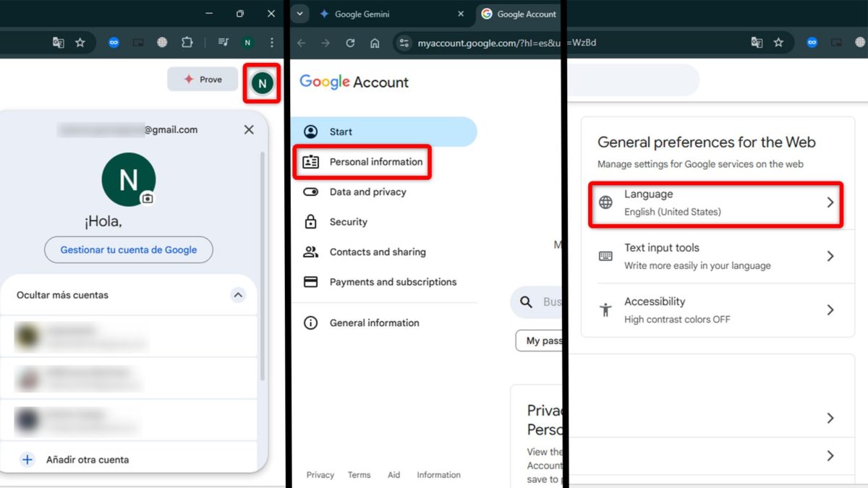Click Gestionar tu cuenta de Google

129,249
